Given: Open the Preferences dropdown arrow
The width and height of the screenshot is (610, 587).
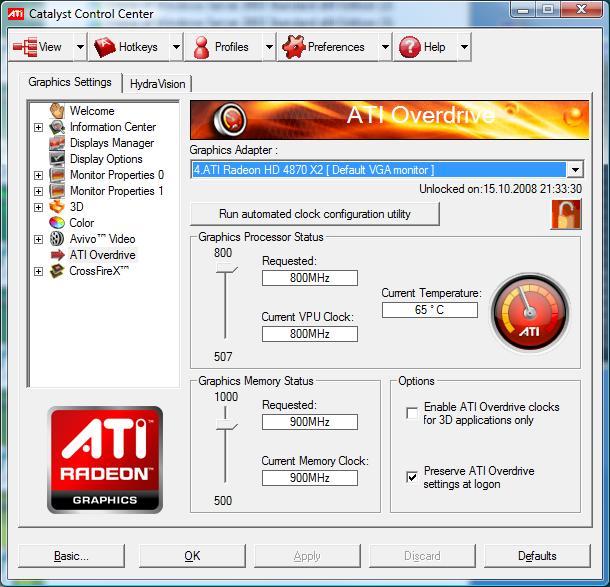Looking at the screenshot, I should (385, 47).
